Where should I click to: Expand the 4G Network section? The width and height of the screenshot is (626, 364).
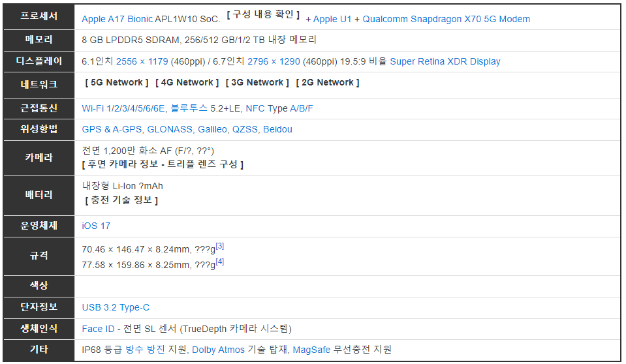point(187,83)
